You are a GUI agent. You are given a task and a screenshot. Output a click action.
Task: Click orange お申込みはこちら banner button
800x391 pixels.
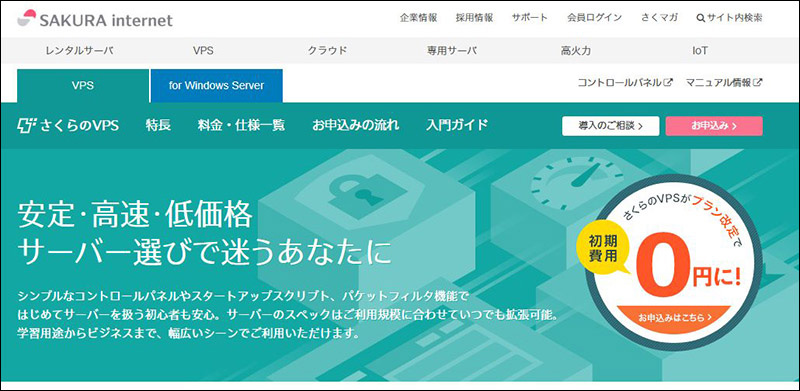674,317
